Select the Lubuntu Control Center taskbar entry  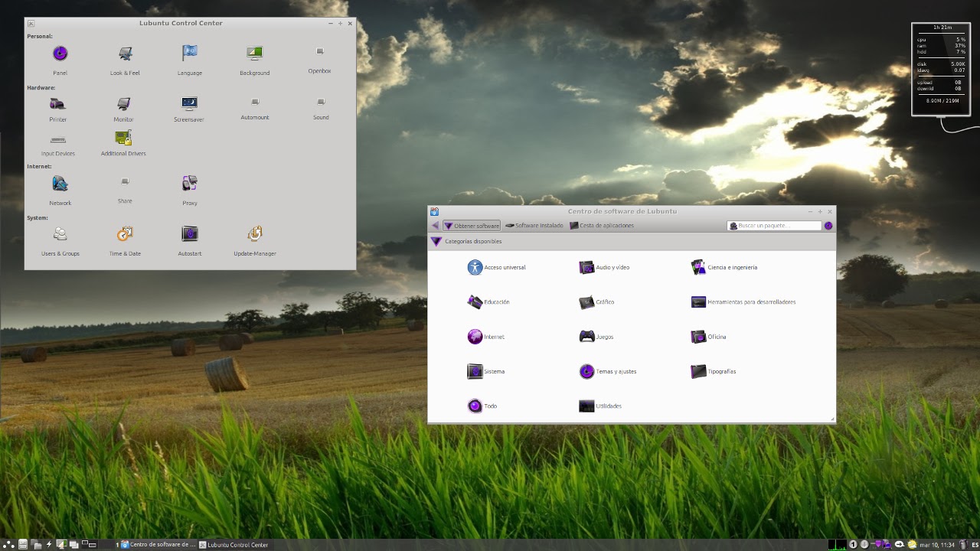[x=235, y=544]
